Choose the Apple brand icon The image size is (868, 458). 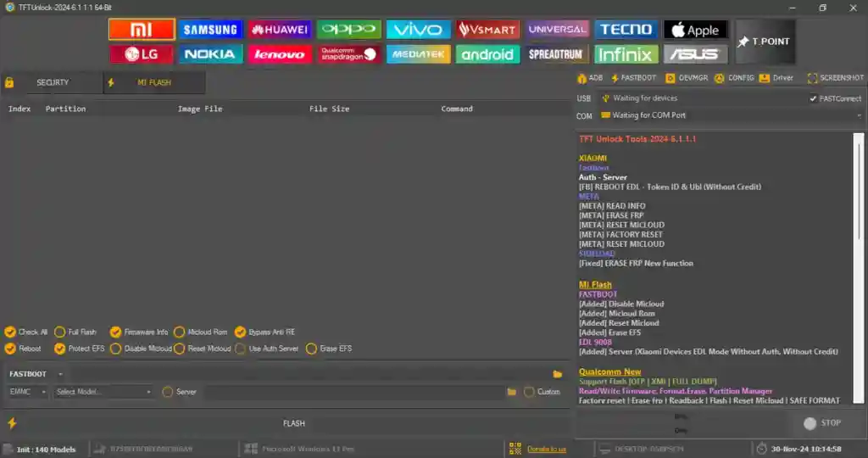coord(695,30)
